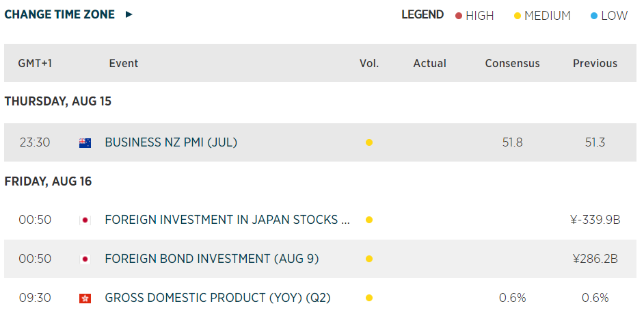Click the arrow next to Change Time Zone
This screenshot has width=644, height=317.
coord(129,14)
